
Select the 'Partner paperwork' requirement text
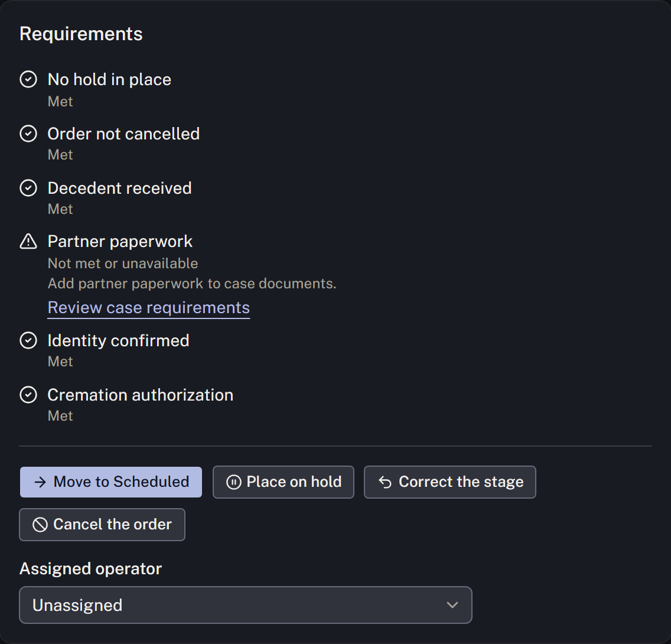coord(120,242)
